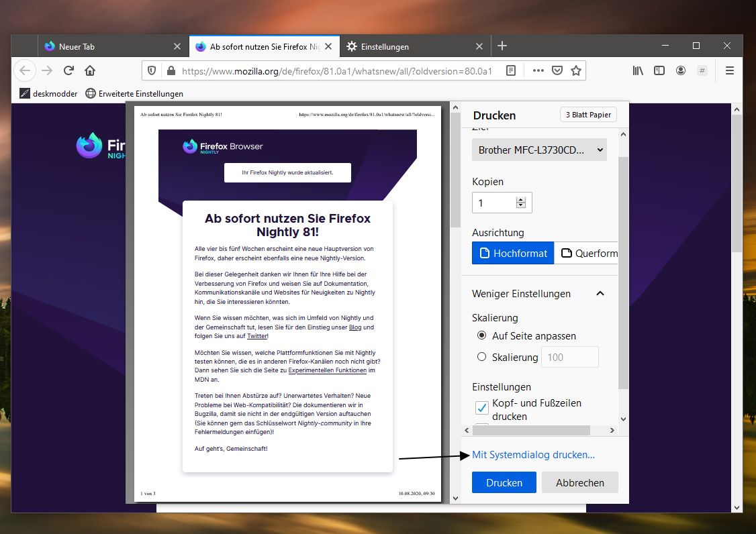Open the Brother MFC printer dropdown
This screenshot has height=534, width=756.
(x=539, y=150)
